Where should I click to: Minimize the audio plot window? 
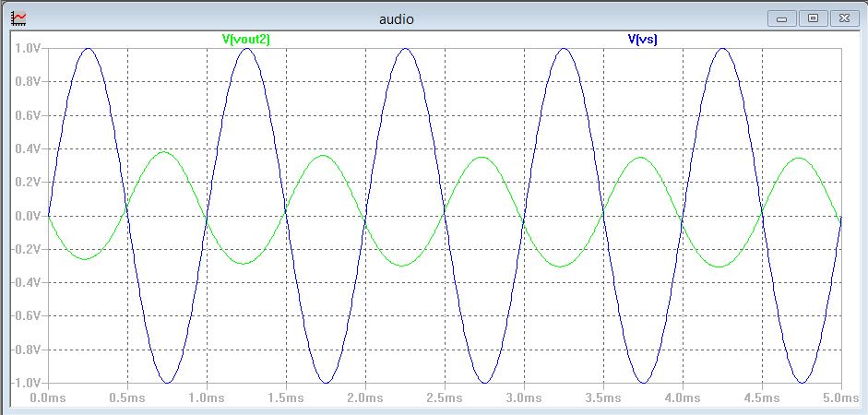(x=782, y=18)
